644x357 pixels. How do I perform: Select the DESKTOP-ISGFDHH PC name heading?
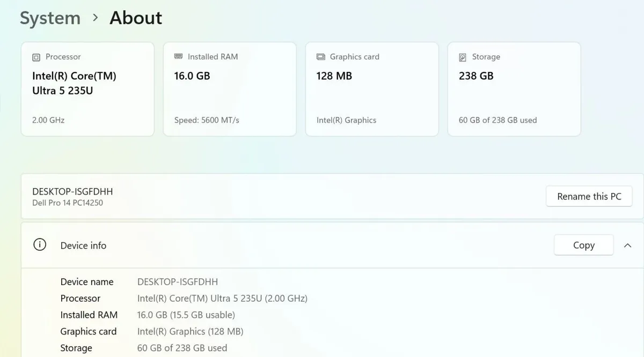click(72, 191)
